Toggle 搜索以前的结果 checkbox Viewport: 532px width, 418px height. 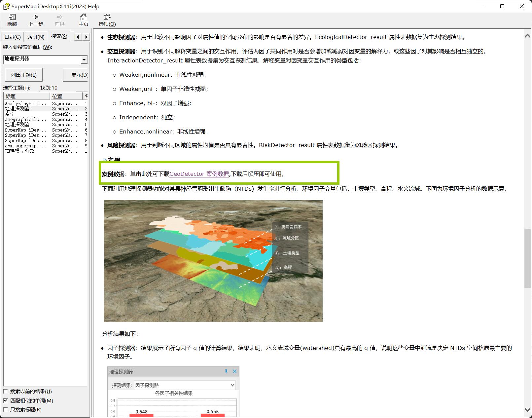point(6,391)
